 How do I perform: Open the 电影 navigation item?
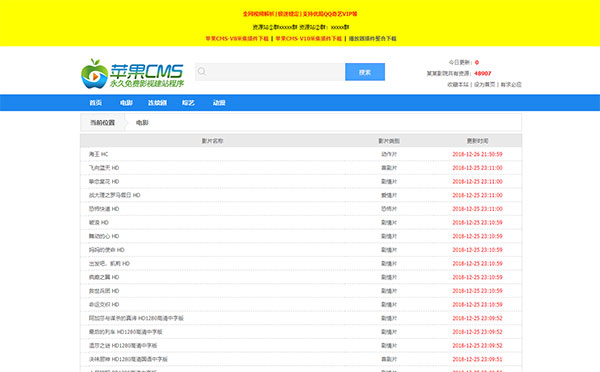[x=126, y=103]
